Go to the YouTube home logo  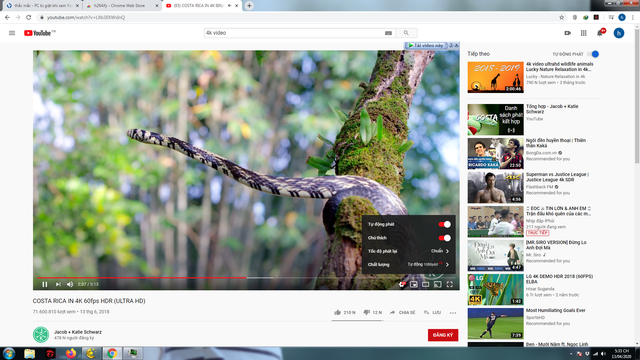pos(39,33)
